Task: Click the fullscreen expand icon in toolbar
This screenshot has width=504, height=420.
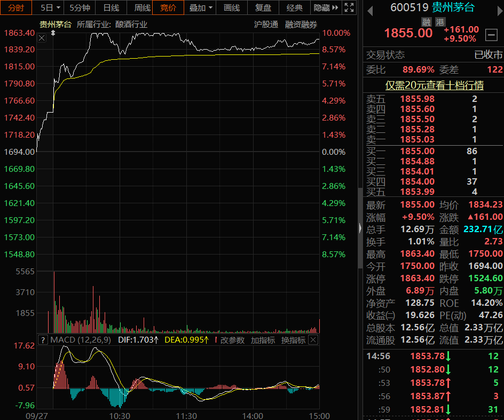Action: point(349,7)
